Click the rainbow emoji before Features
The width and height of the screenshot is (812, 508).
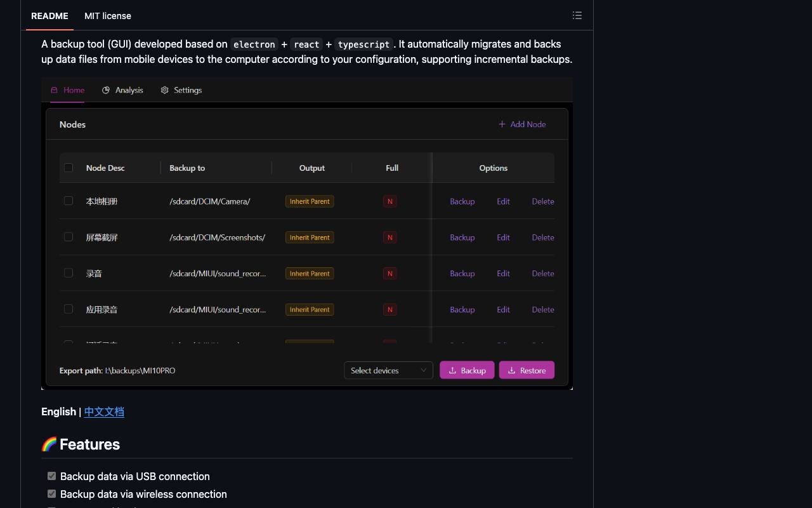pos(49,444)
